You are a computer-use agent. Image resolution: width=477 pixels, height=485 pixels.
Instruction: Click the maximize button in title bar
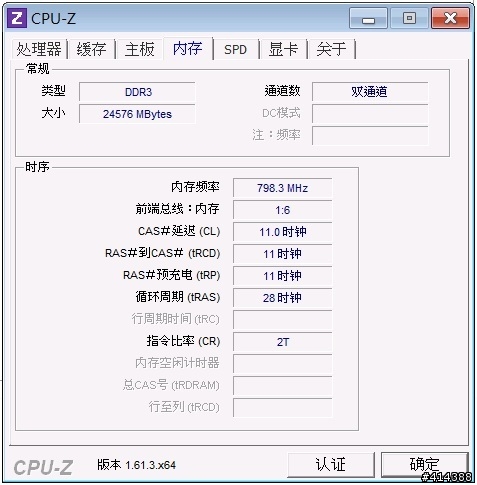click(409, 18)
